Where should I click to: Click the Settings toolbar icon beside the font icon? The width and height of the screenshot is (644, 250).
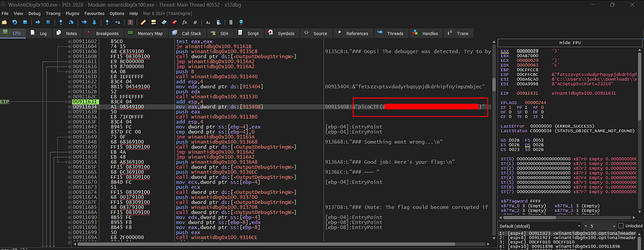point(218,22)
